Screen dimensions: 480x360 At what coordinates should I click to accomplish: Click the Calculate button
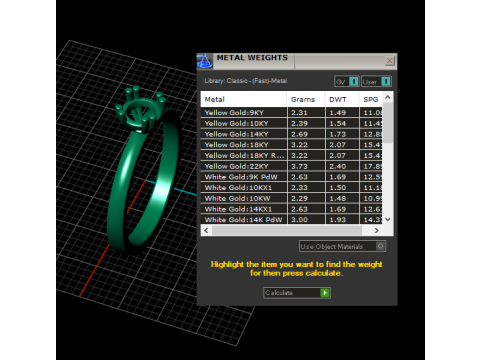pos(297,293)
